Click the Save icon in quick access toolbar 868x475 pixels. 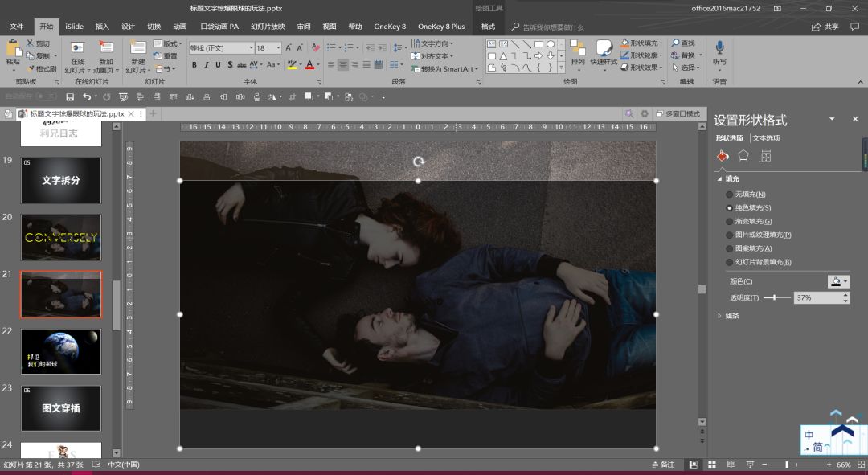pos(70,97)
